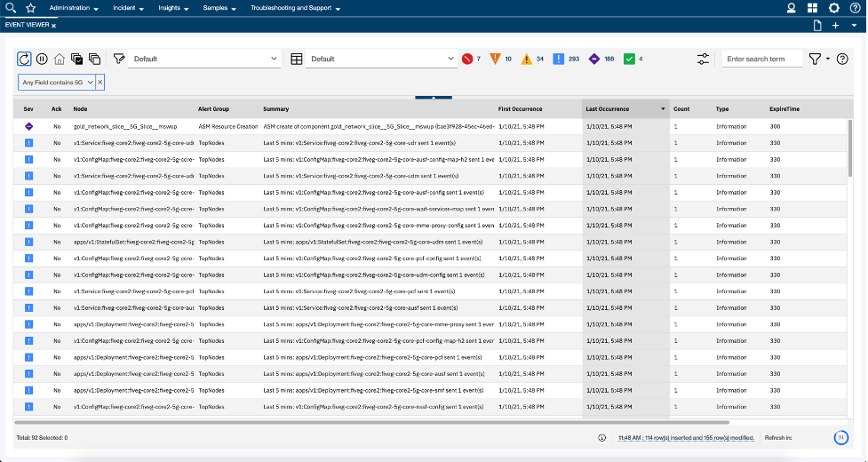Open Troubleshooting and Support menu
Viewport: 868px width, 462px height.
click(295, 8)
